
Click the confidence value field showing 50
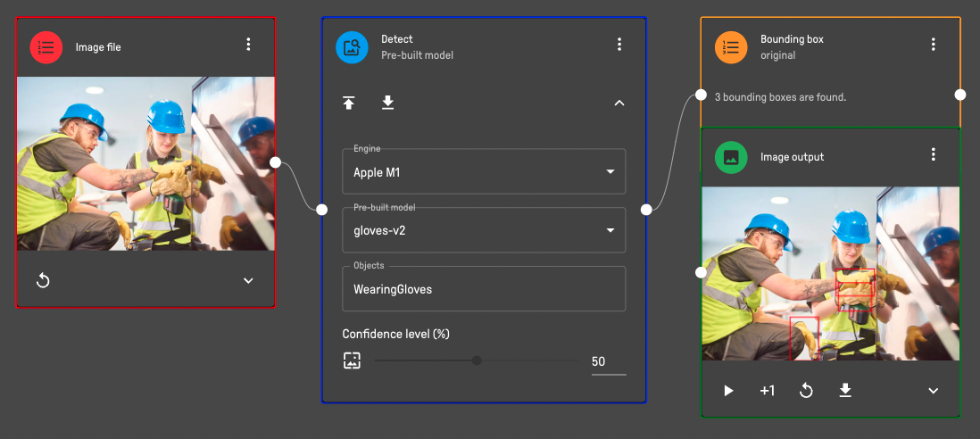pos(608,361)
